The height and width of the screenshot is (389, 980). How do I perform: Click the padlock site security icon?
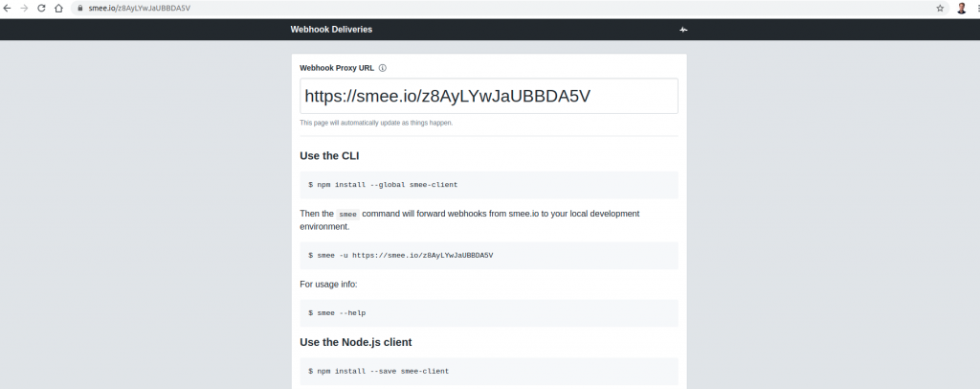[80, 8]
